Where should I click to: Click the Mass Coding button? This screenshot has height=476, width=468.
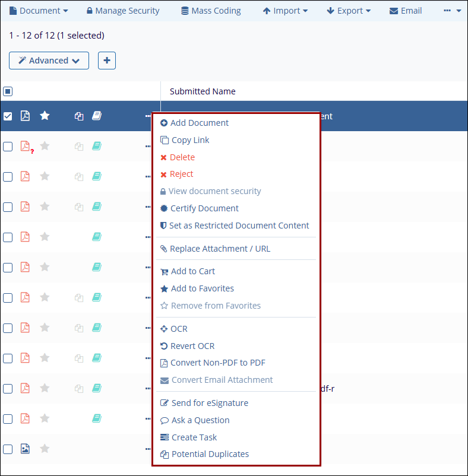click(211, 11)
